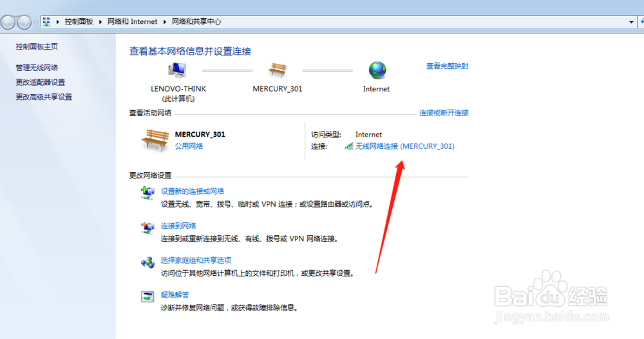Click the wireless signal strength bars icon
Screen dimensions: 644x339
348,146
